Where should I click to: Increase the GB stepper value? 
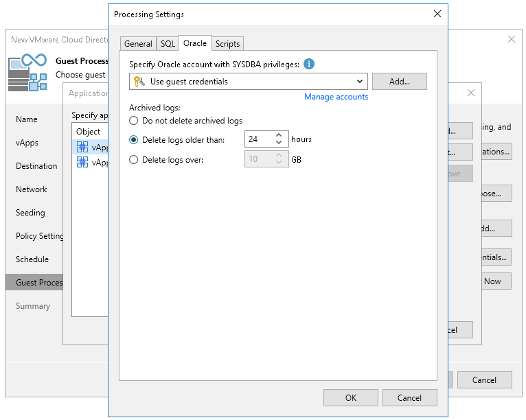(279, 155)
